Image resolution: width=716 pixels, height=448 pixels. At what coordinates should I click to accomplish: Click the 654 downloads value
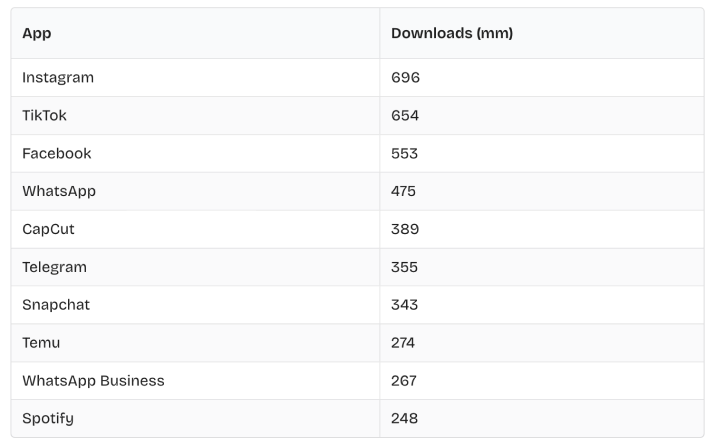click(x=405, y=116)
